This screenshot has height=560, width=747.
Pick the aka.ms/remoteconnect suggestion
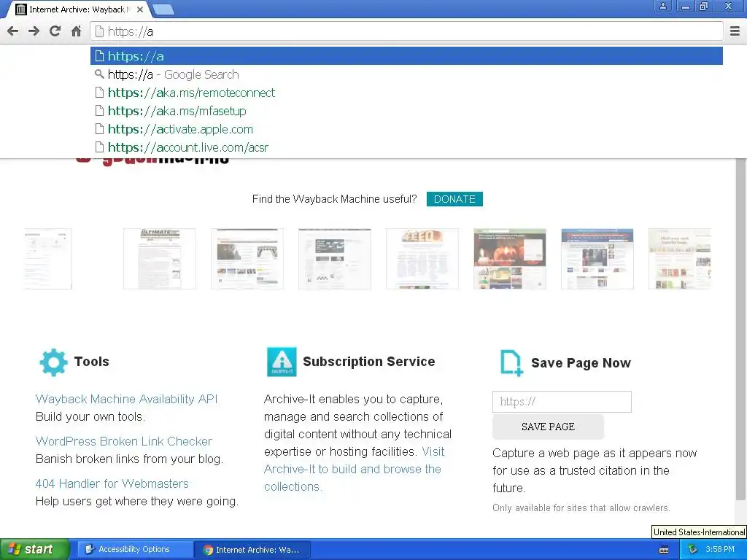[x=406, y=93]
